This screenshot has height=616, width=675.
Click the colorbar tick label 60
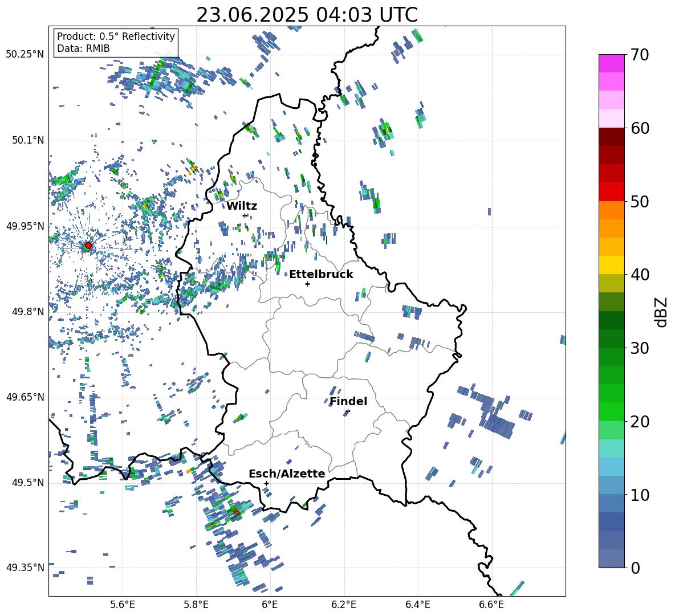pyautogui.click(x=640, y=128)
